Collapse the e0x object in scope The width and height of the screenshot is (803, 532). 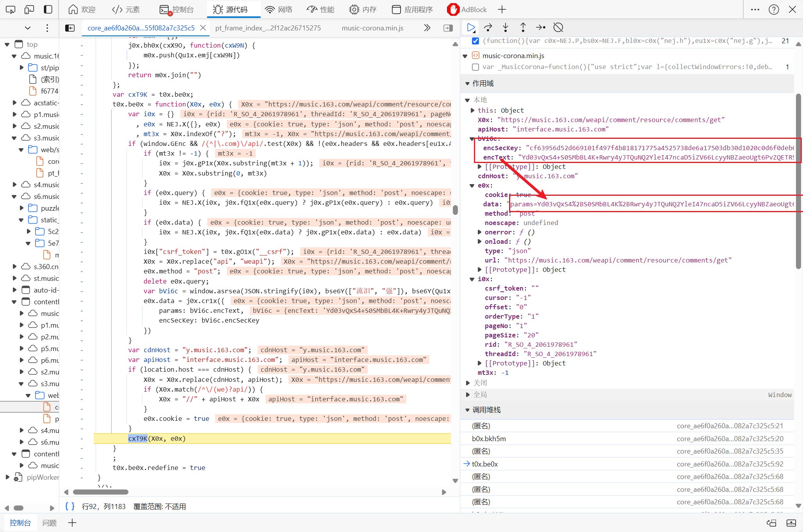click(472, 185)
